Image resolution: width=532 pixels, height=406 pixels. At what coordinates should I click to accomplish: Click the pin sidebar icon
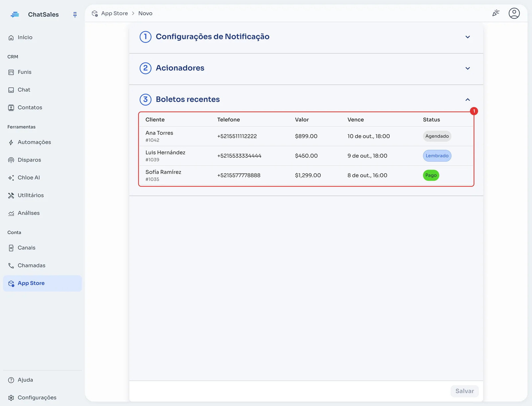tap(75, 15)
